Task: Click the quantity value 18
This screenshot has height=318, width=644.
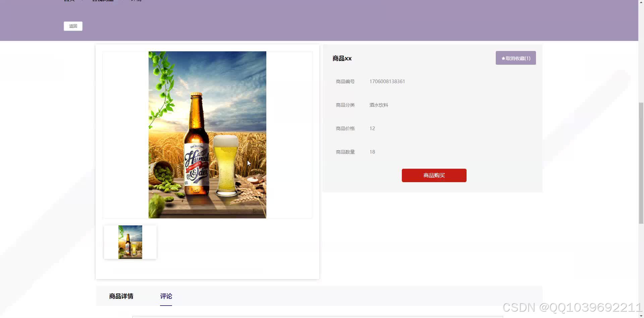Action: (x=372, y=152)
